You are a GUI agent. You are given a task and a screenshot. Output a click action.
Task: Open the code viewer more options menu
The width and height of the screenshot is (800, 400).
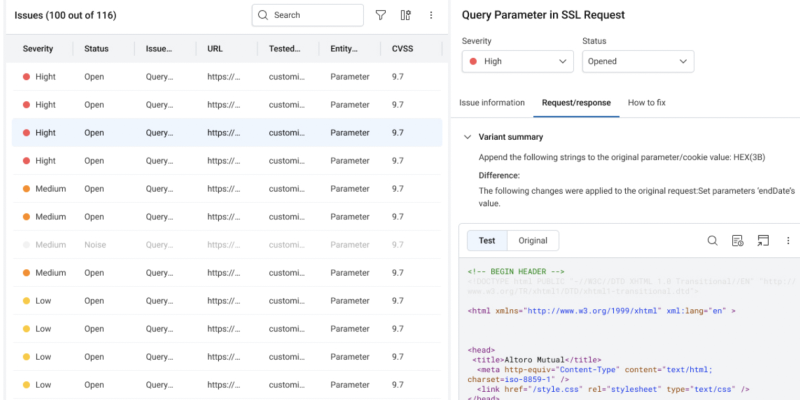point(788,240)
